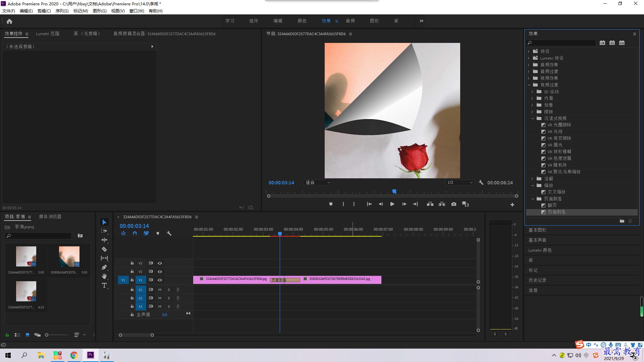Image resolution: width=644 pixels, height=362 pixels.
Task: Toggle timeline snap magnet icon
Action: (135, 233)
